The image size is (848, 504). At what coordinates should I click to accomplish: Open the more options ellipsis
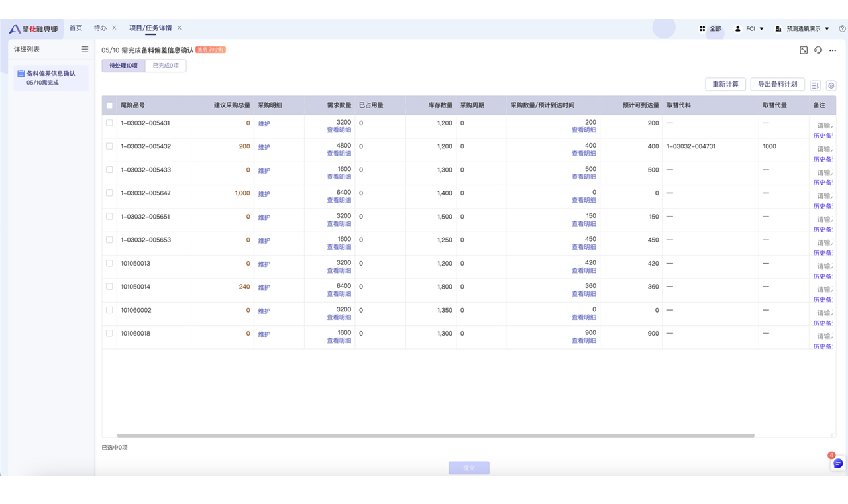pyautogui.click(x=833, y=50)
